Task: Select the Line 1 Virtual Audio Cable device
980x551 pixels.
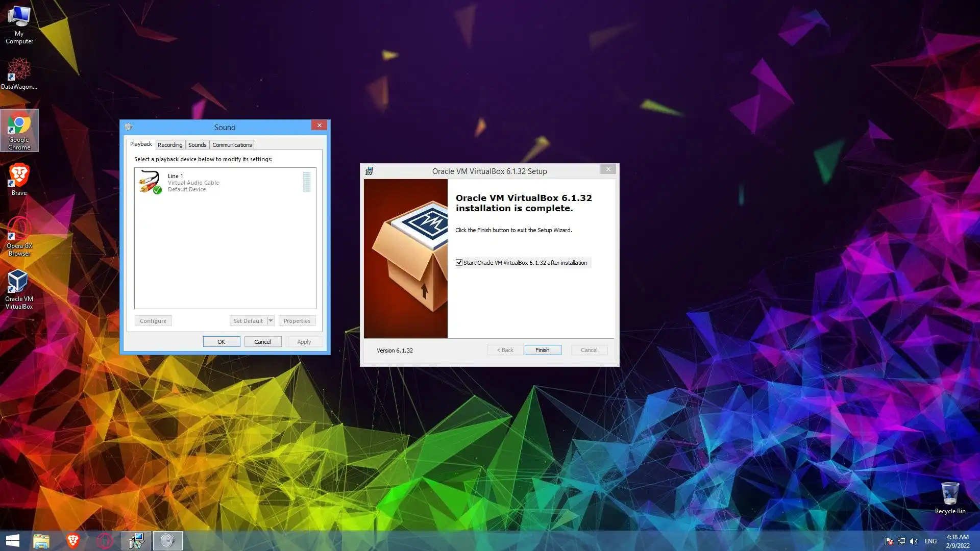Action: (193, 182)
